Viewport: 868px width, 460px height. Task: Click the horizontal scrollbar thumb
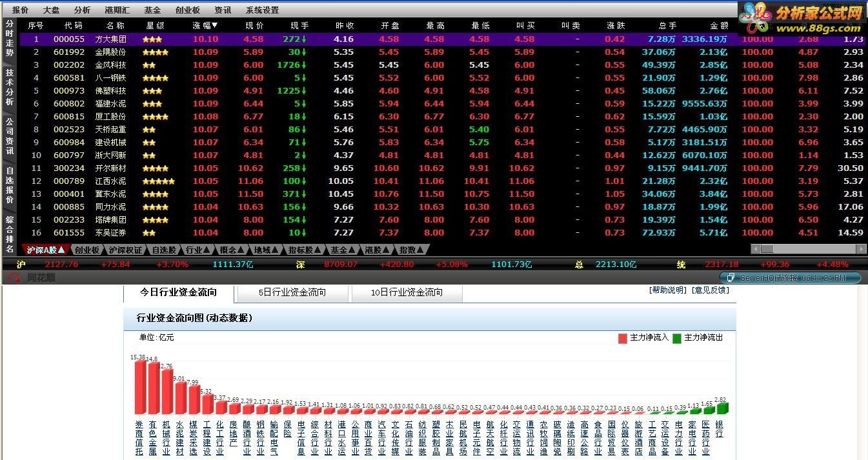pyautogui.click(x=767, y=249)
